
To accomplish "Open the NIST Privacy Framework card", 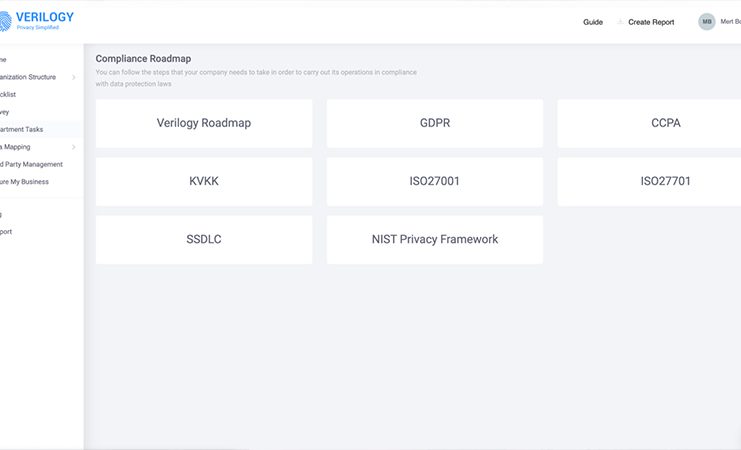I will point(435,240).
